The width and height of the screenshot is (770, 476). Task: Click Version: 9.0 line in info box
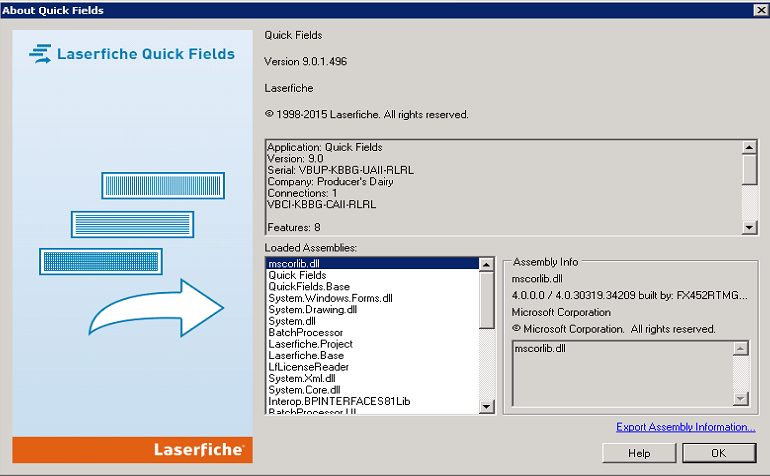pos(295,159)
